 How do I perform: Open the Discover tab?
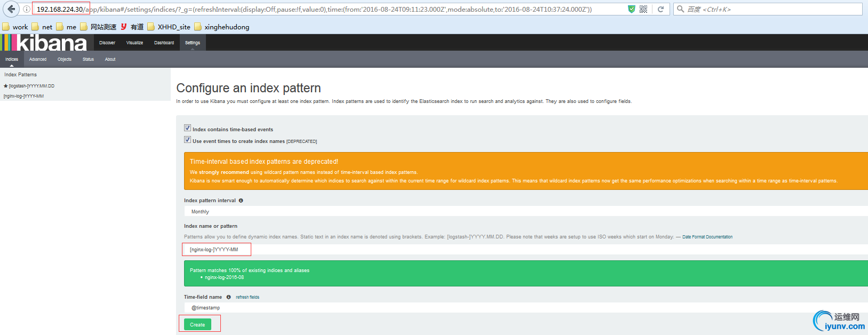point(107,43)
